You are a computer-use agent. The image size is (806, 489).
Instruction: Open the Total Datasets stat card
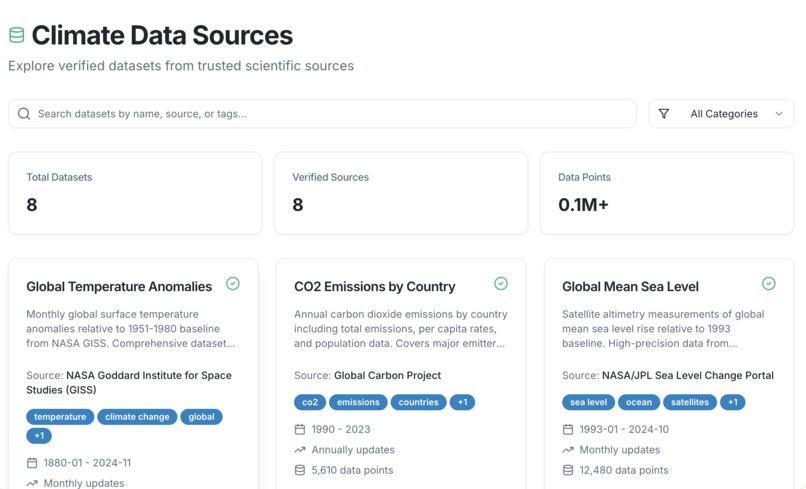pyautogui.click(x=135, y=193)
